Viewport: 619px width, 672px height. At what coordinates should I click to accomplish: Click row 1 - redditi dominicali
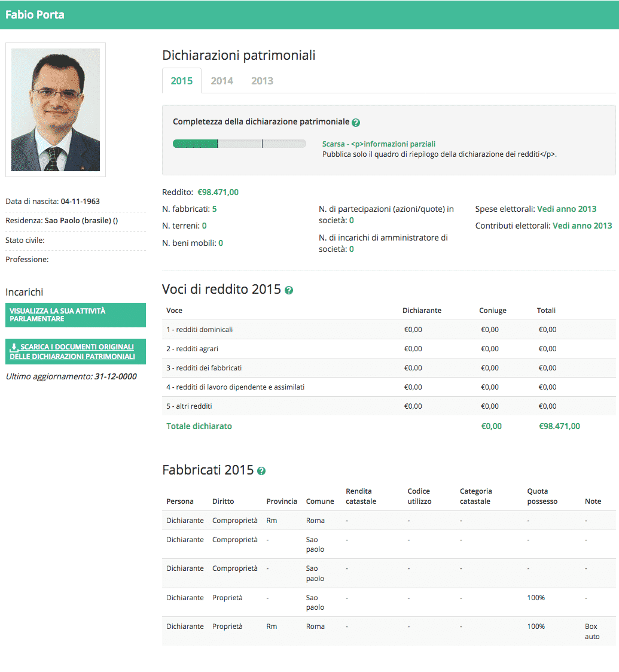click(x=389, y=330)
